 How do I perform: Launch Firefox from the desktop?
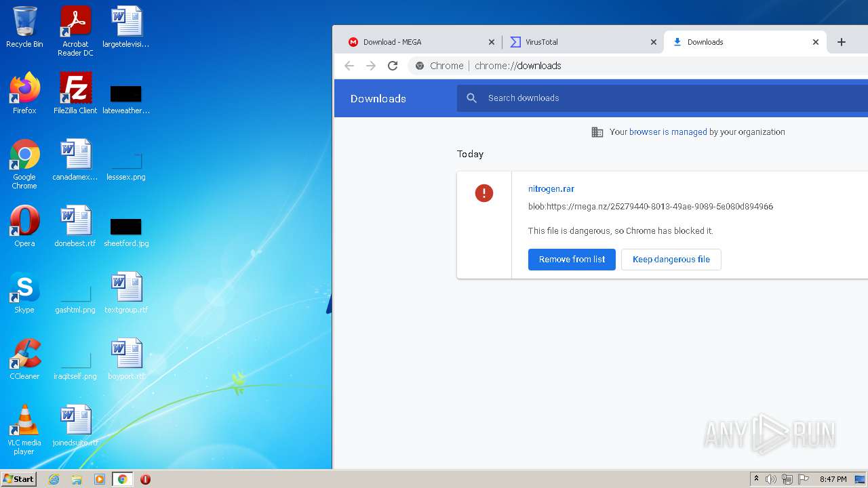click(x=24, y=94)
